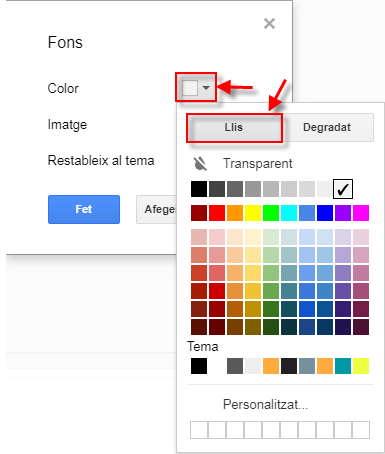Pick the teal theme color swatch

pyautogui.click(x=343, y=366)
